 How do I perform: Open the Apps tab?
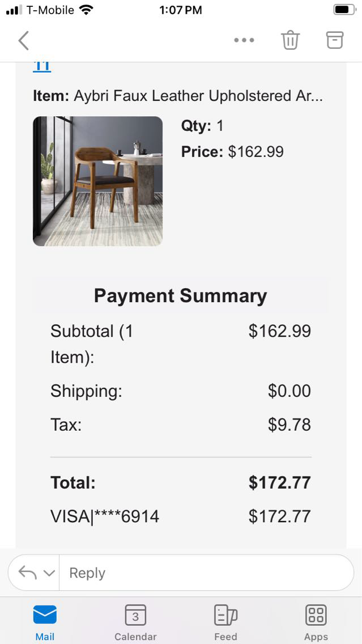coord(316,622)
